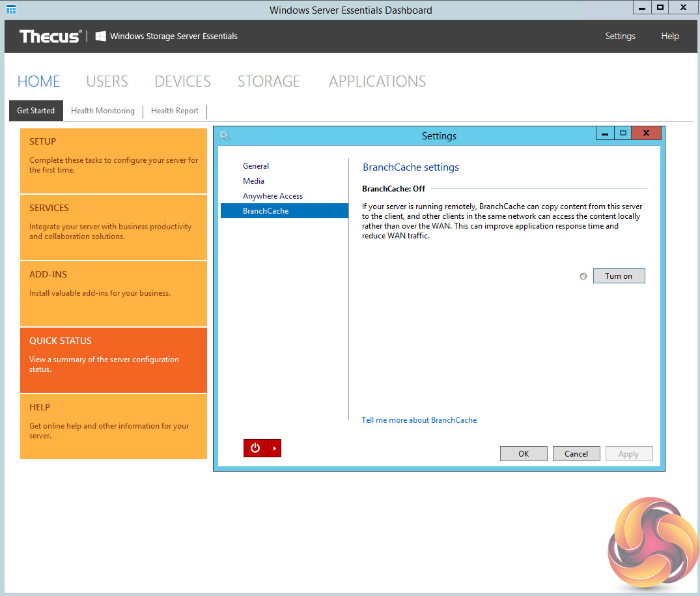Viewport: 700px width, 596px height.
Task: Open the SERVICES tile
Action: pos(113,227)
